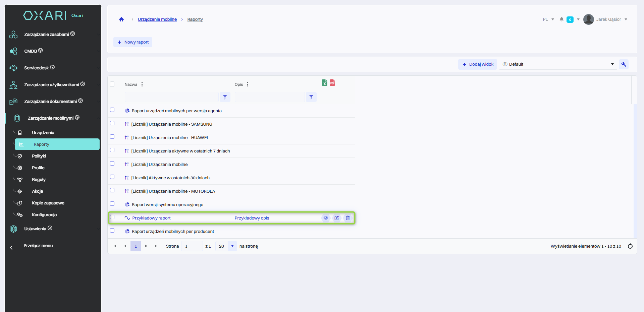Select the SAMSUNG counter report checkbox
Image resolution: width=644 pixels, height=312 pixels.
click(x=112, y=123)
